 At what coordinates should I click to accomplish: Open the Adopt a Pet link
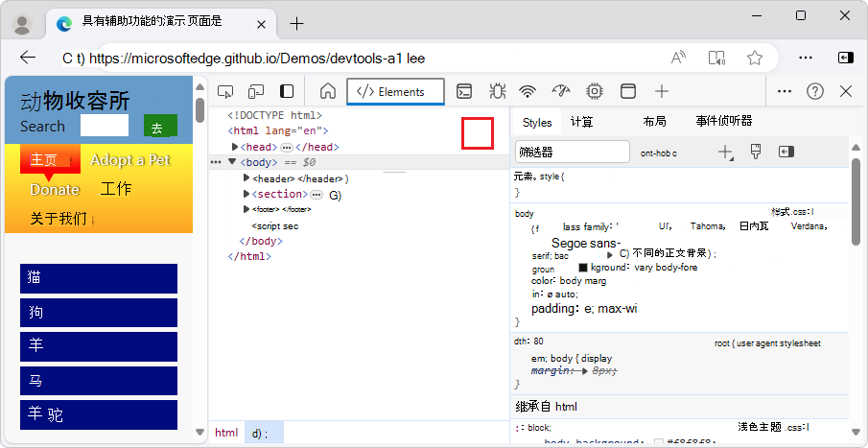pos(130,160)
